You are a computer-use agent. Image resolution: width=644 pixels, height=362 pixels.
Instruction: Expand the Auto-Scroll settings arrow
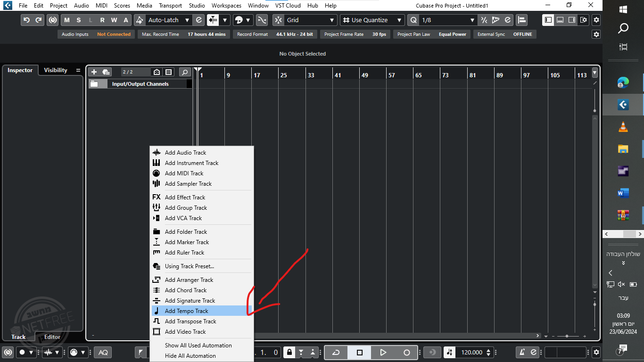[225, 20]
